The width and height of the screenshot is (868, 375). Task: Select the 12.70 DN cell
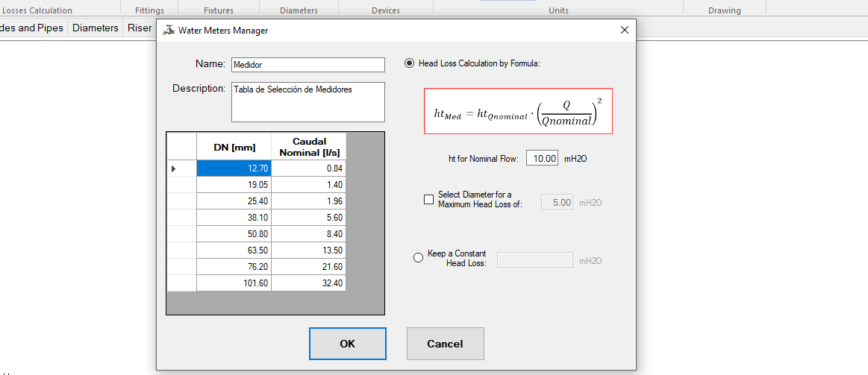(x=234, y=169)
